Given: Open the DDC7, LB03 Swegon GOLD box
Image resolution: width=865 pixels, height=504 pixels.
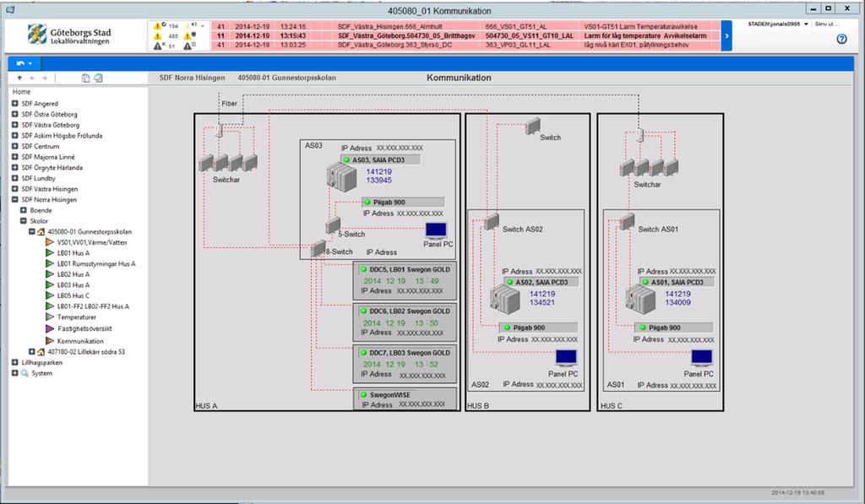Looking at the screenshot, I should click(x=405, y=364).
